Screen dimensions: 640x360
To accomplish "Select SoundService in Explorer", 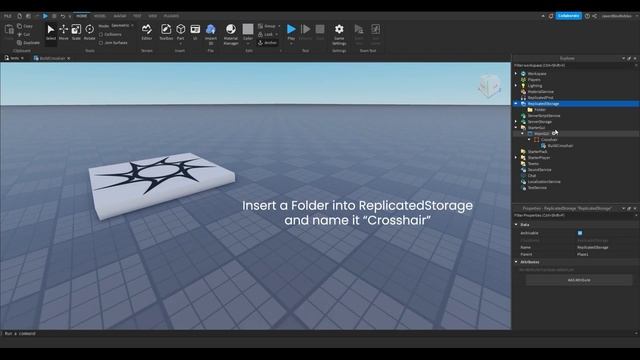I will 539,170.
